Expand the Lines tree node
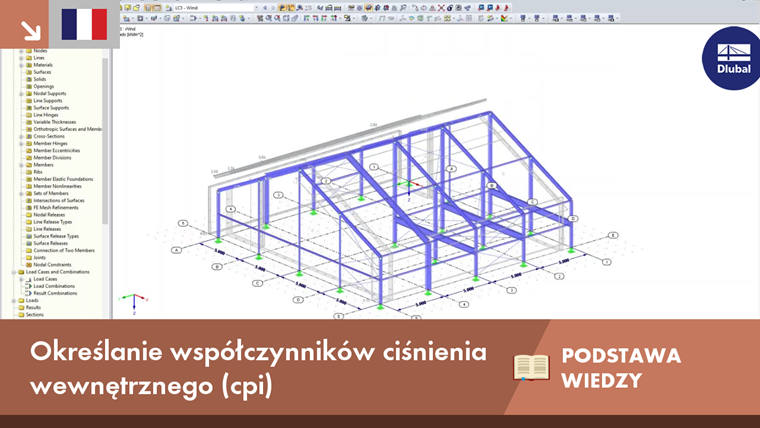The width and height of the screenshot is (760, 428). (21, 58)
